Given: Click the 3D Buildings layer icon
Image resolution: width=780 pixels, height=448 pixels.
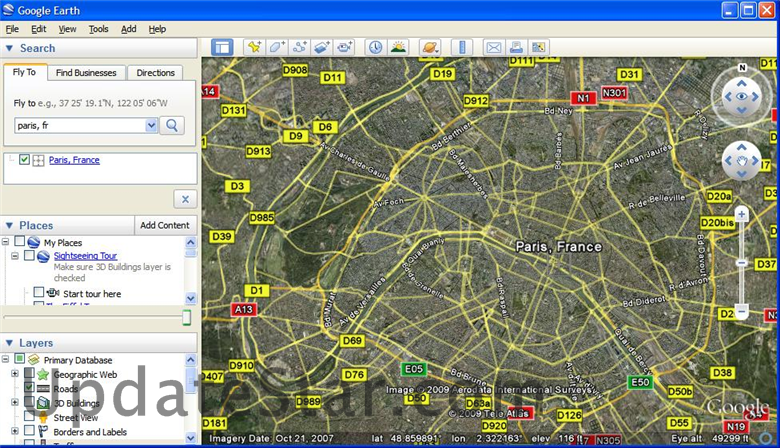Looking at the screenshot, I should point(43,402).
